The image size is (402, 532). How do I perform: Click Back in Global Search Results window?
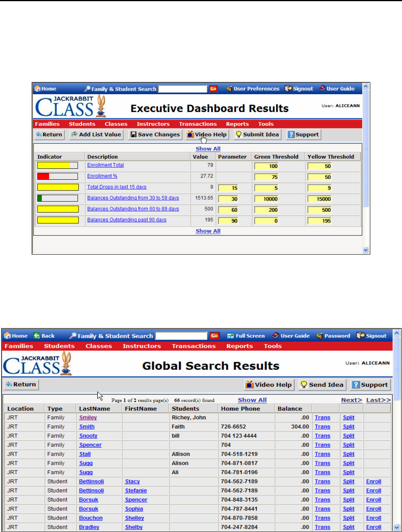coord(44,336)
